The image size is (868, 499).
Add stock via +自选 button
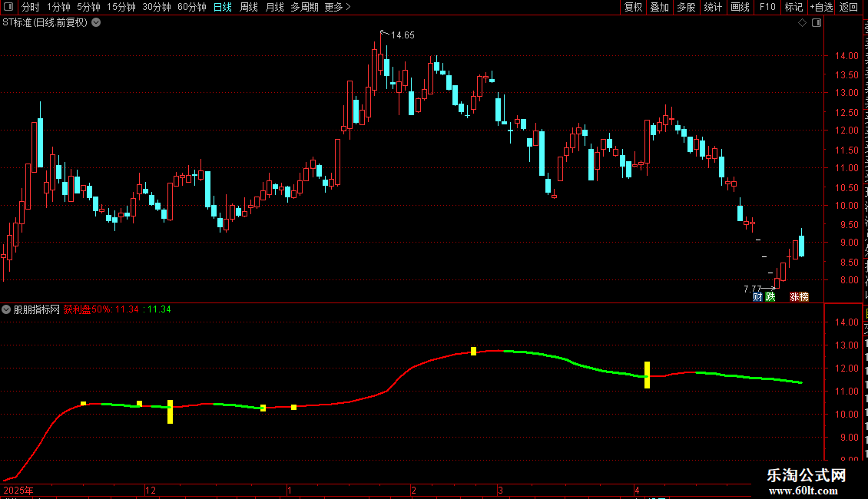pyautogui.click(x=821, y=7)
